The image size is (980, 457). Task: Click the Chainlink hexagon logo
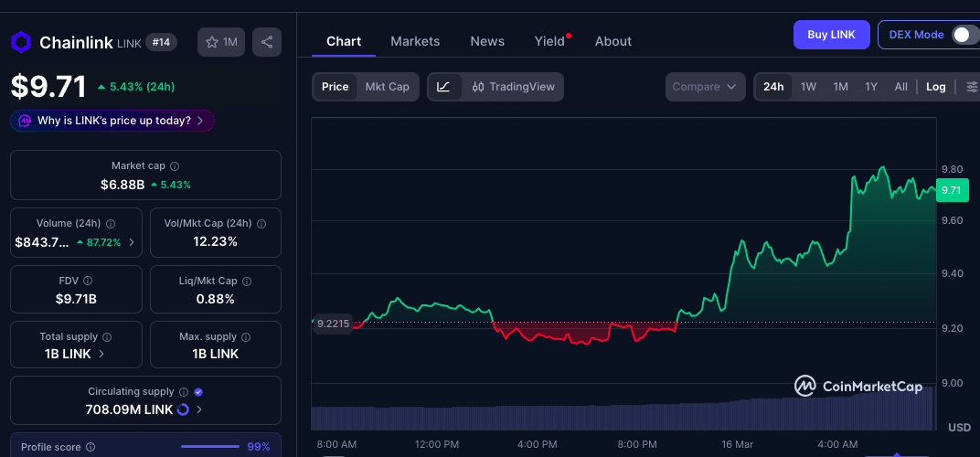[x=21, y=43]
